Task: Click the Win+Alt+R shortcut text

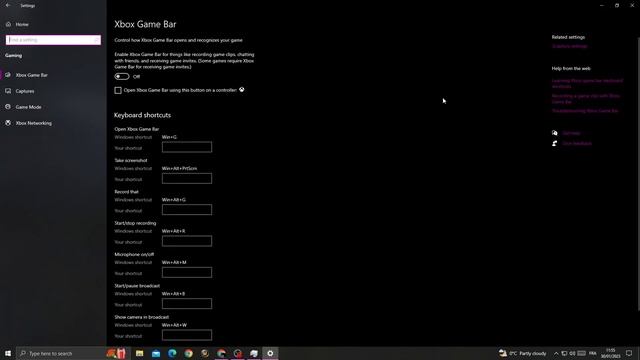Action: click(x=173, y=231)
